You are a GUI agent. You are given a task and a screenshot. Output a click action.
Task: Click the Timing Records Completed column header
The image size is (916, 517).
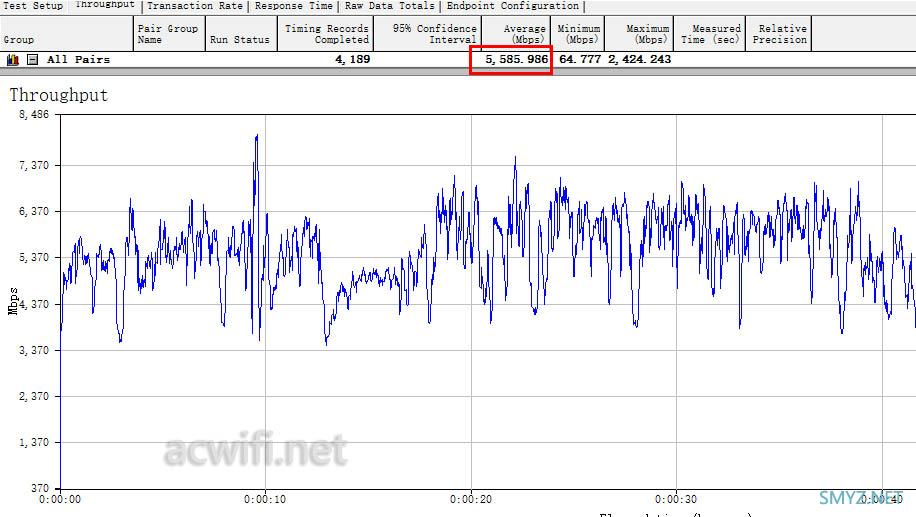pos(325,34)
